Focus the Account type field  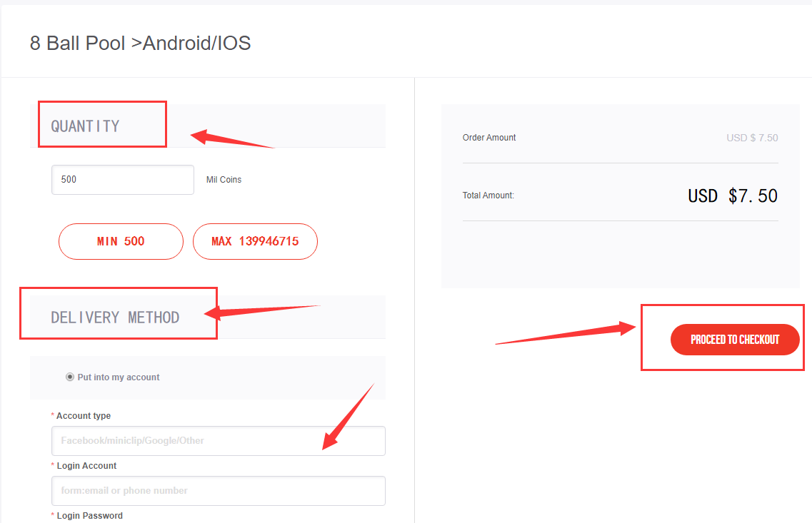(218, 441)
